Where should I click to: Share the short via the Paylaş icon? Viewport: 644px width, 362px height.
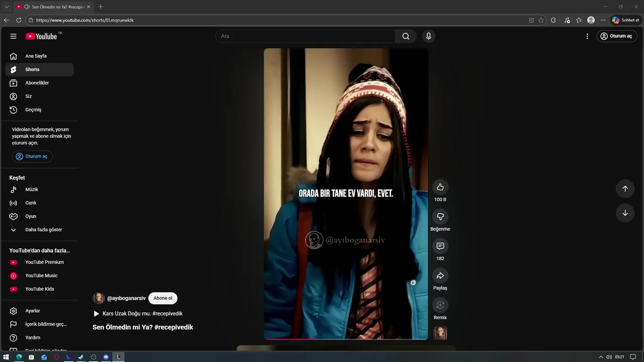[440, 276]
